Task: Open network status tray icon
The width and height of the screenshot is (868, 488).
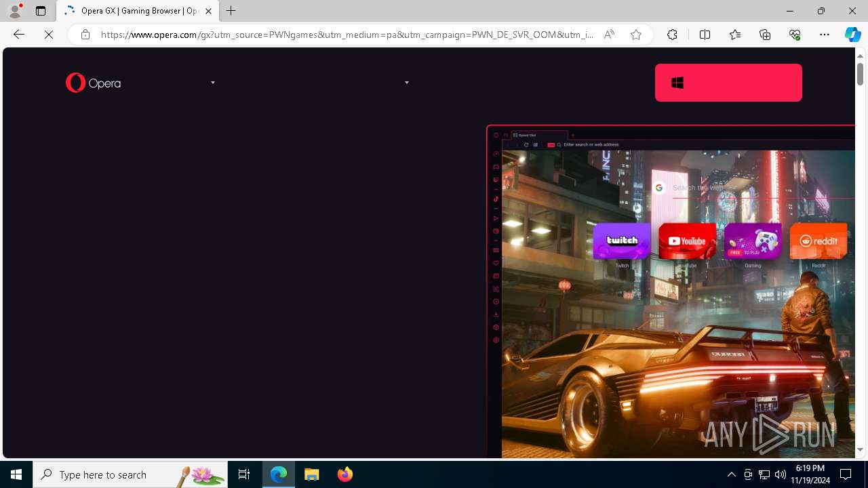Action: point(764,474)
